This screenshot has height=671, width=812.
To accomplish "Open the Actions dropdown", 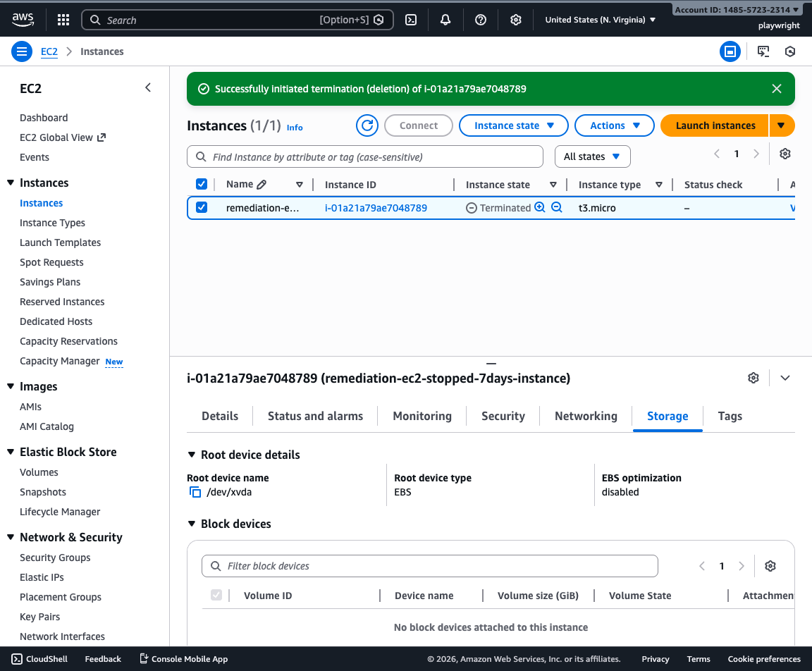I will [x=614, y=125].
